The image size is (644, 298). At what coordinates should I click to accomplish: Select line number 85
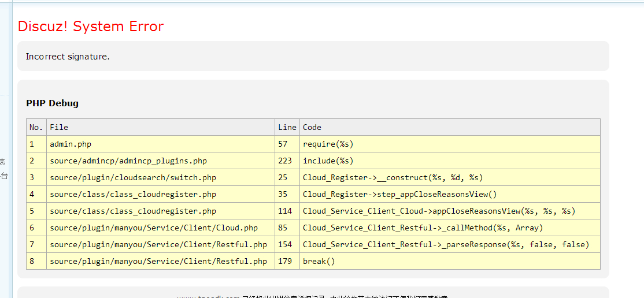click(287, 228)
